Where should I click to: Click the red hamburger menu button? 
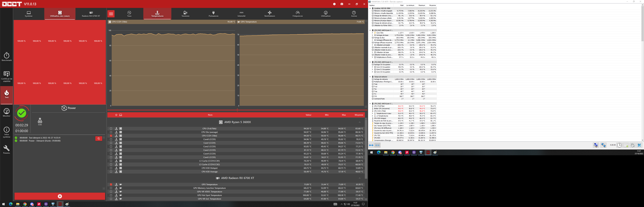[x=111, y=14]
